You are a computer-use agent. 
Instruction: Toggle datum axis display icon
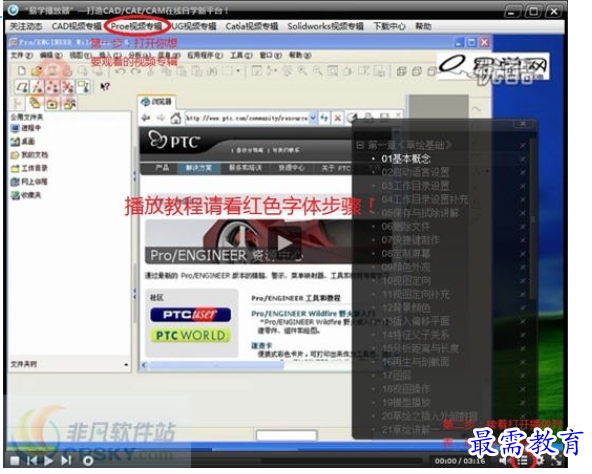point(37,87)
